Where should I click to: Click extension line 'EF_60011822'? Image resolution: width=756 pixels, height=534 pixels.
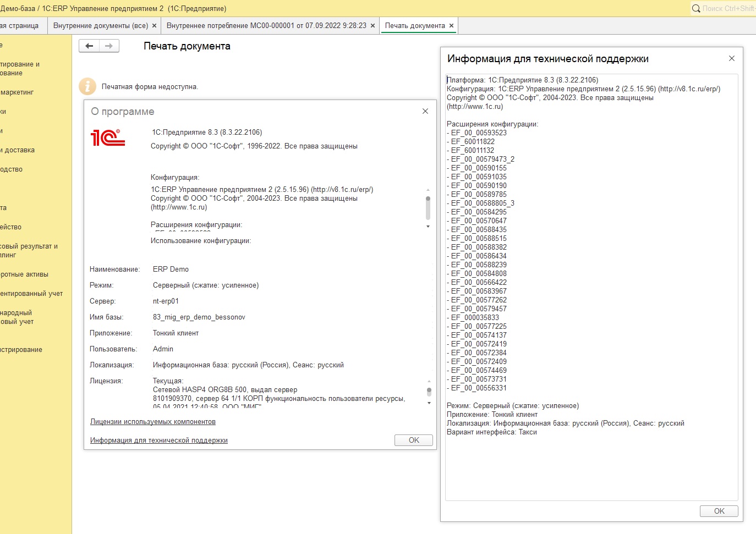(x=470, y=142)
